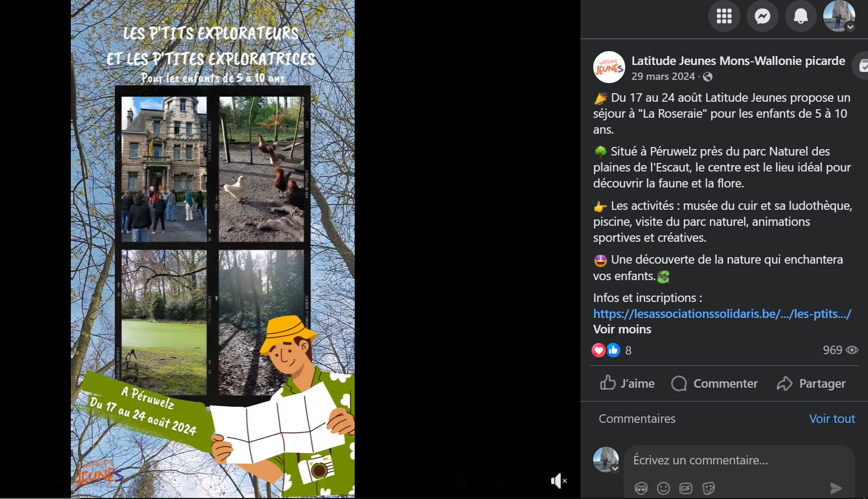Viewport: 868px width, 499px height.
Task: Insert an avatar sticker in the comment
Action: [641, 488]
